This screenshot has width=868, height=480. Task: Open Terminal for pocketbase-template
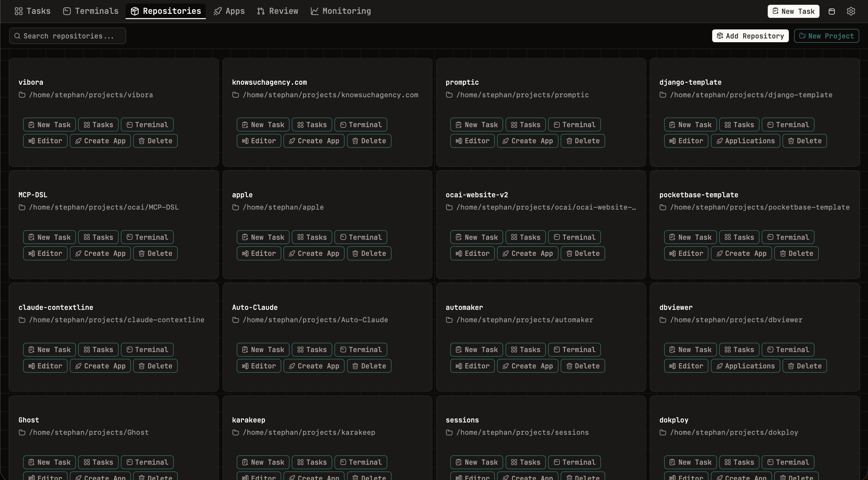tap(788, 237)
